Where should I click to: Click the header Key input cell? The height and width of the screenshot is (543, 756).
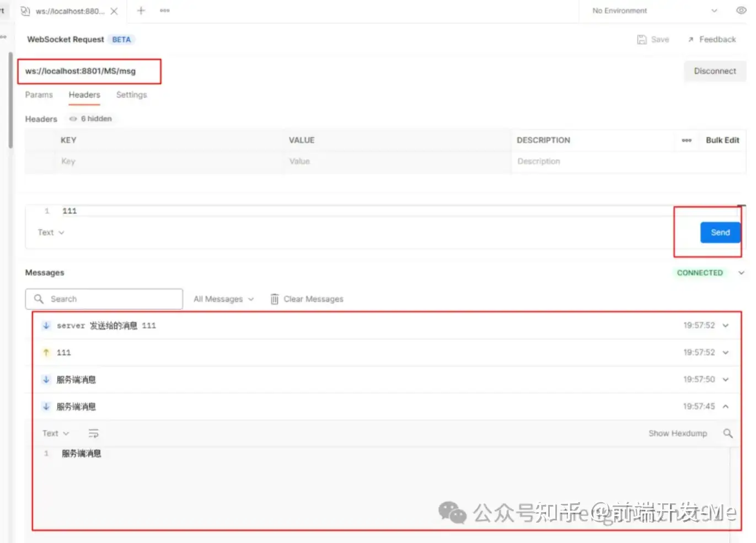pos(168,162)
